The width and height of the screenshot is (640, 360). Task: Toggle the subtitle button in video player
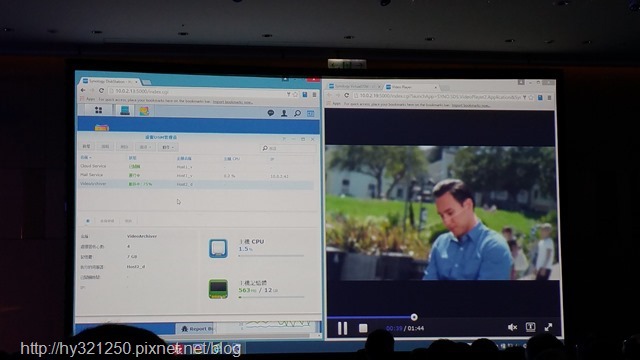tap(530, 327)
